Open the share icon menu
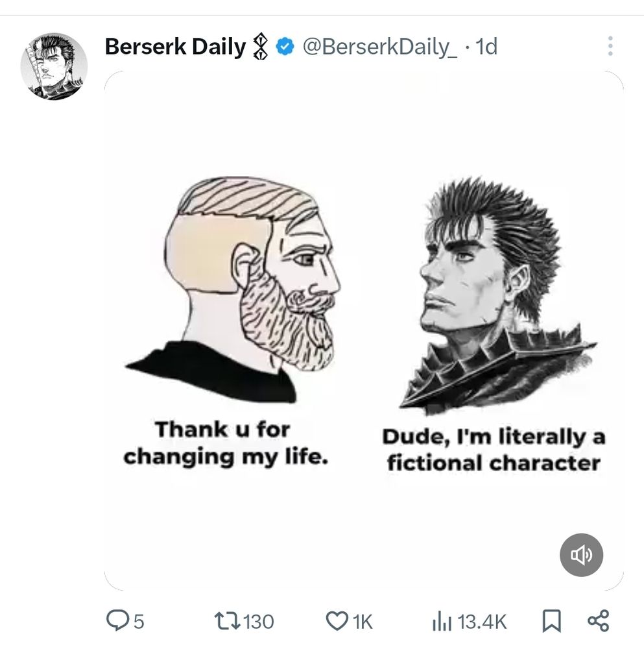 click(597, 621)
